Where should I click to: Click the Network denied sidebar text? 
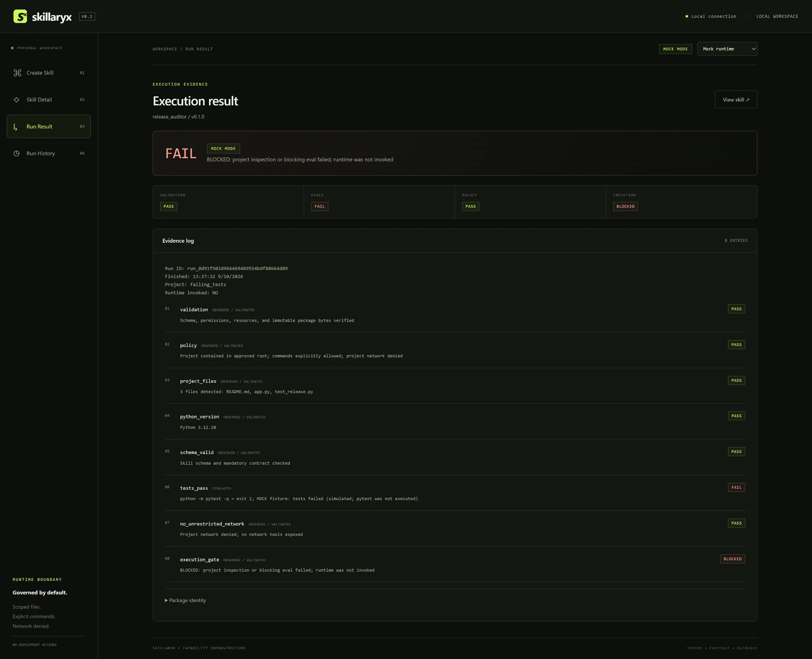(31, 626)
